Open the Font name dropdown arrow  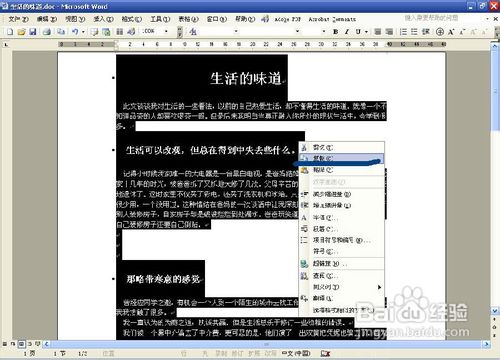pos(297,31)
